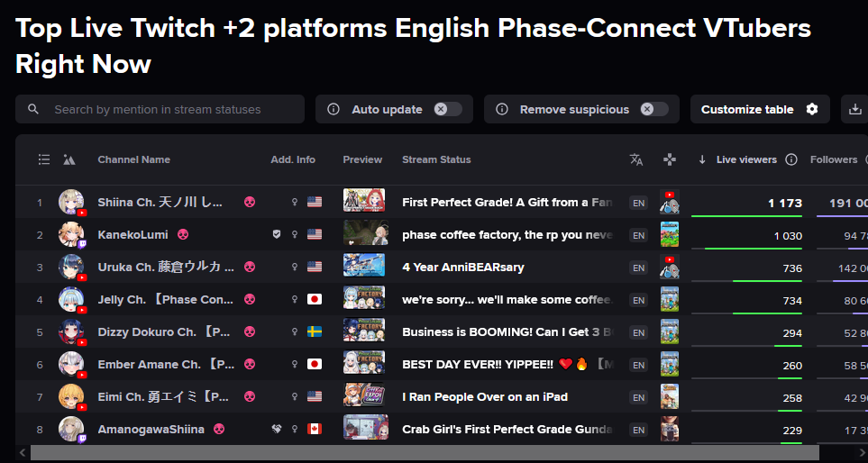
Task: Open KanekoLumi stream preview thumbnail
Action: point(365,233)
